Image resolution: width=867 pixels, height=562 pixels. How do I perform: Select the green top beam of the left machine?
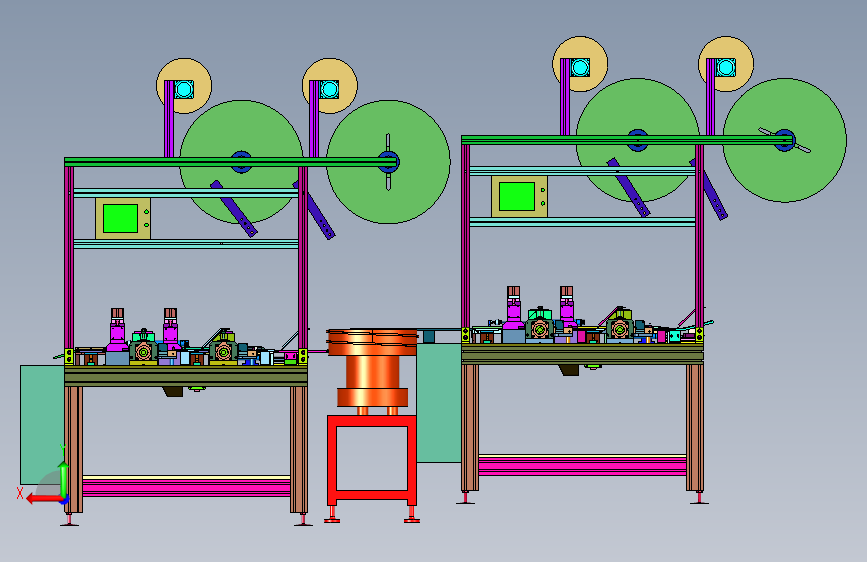(x=231, y=162)
